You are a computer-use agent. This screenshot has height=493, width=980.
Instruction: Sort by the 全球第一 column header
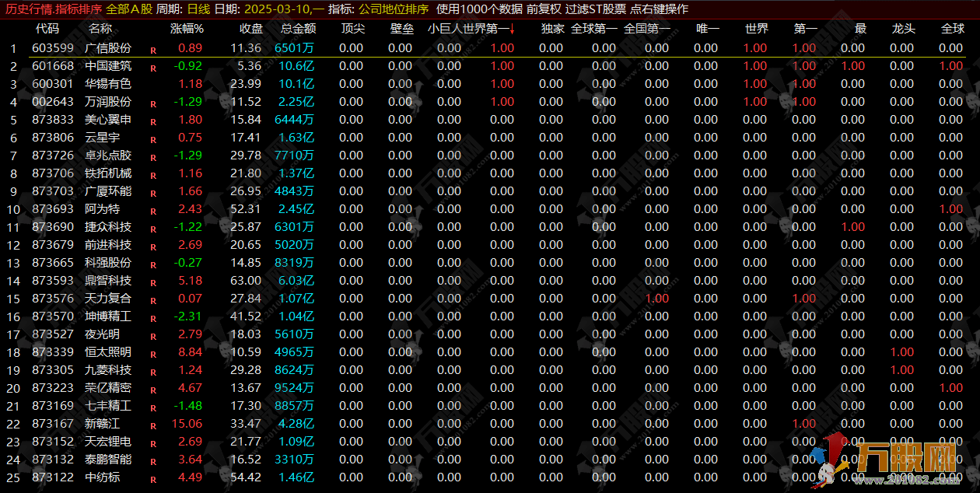594,29
